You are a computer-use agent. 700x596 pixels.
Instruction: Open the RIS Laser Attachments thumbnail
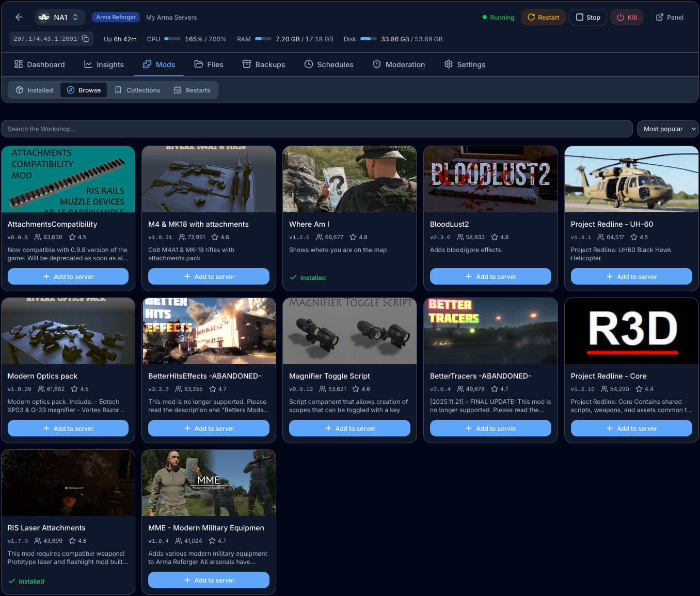pyautogui.click(x=68, y=483)
